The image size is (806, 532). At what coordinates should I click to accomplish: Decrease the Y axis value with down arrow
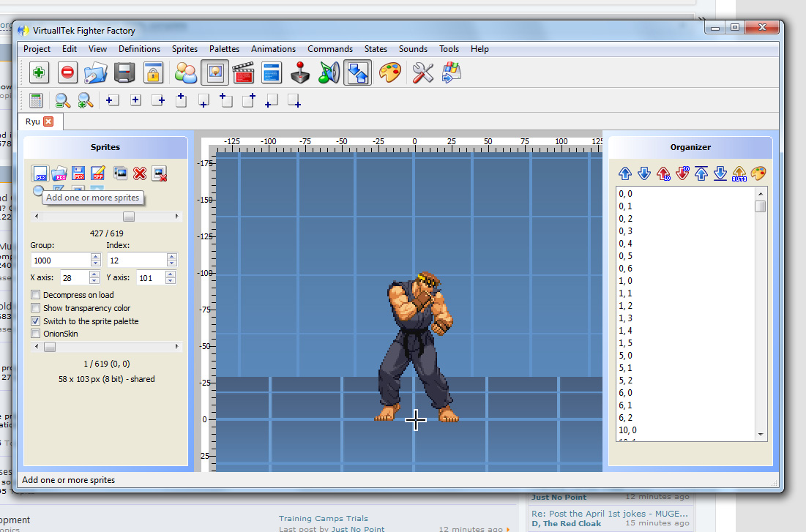tap(170, 281)
